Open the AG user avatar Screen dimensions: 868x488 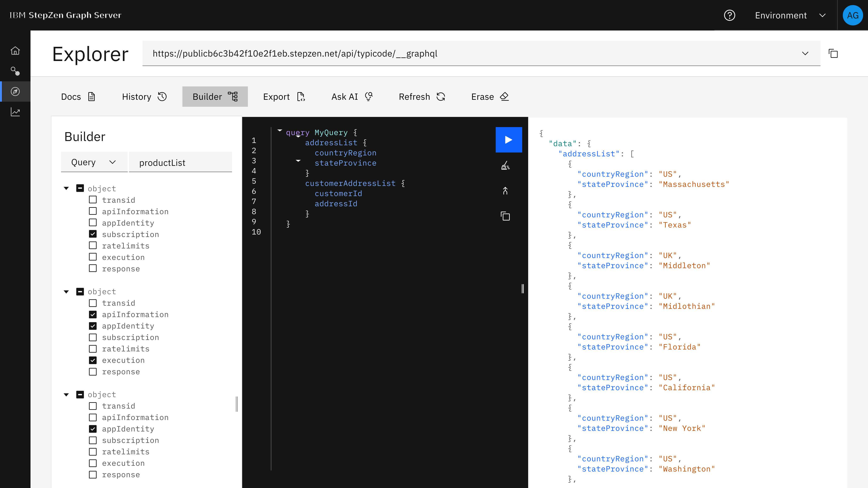pos(853,15)
